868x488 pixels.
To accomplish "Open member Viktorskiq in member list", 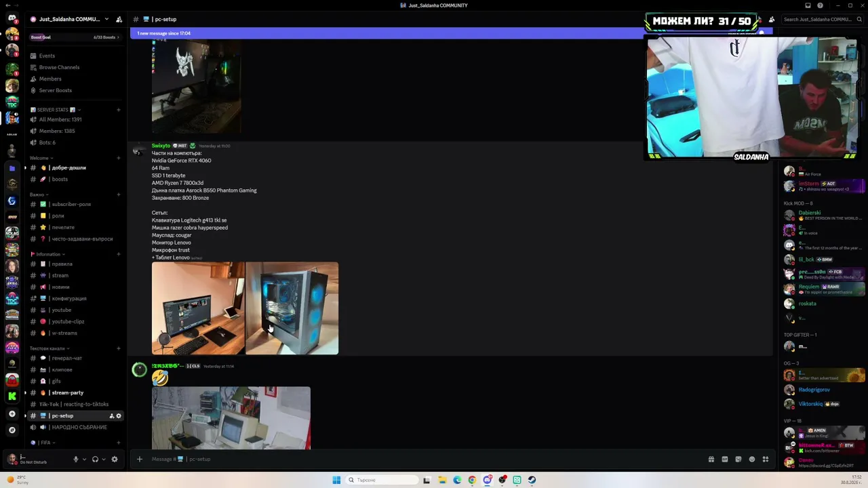I will coord(810,404).
